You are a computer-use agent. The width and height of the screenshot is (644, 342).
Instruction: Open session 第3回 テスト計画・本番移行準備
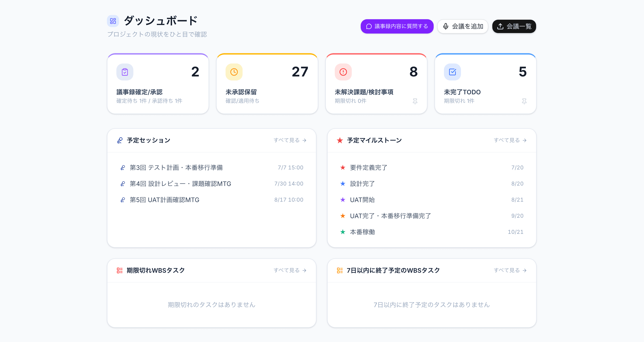(x=212, y=167)
